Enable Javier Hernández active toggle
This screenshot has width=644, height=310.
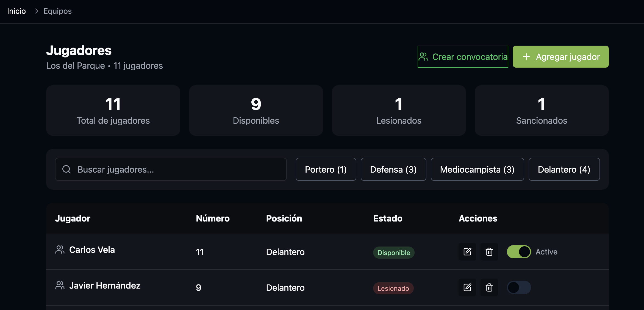(519, 287)
